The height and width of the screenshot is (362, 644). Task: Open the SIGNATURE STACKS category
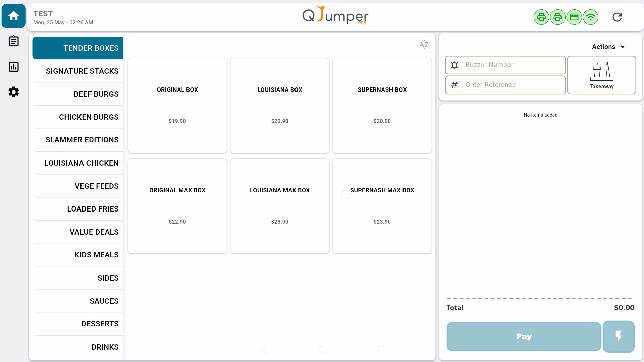tap(78, 71)
